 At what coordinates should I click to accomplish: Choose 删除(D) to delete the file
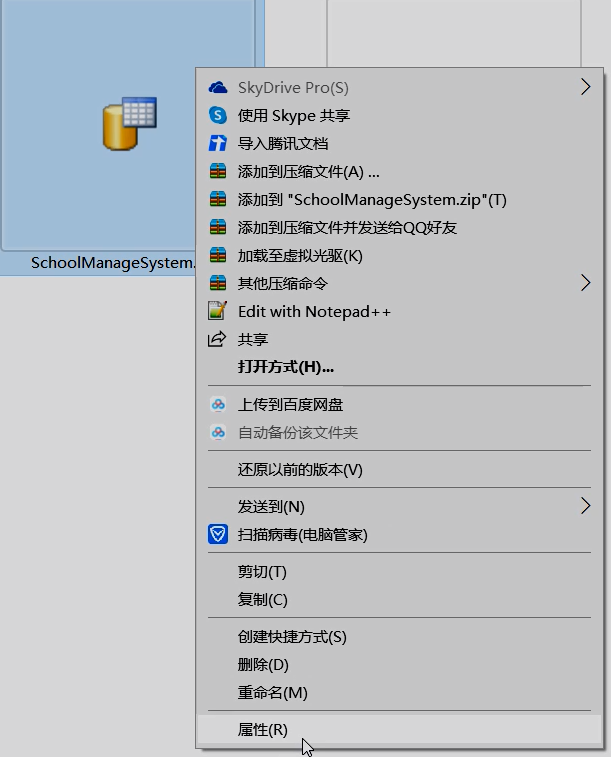399,665
